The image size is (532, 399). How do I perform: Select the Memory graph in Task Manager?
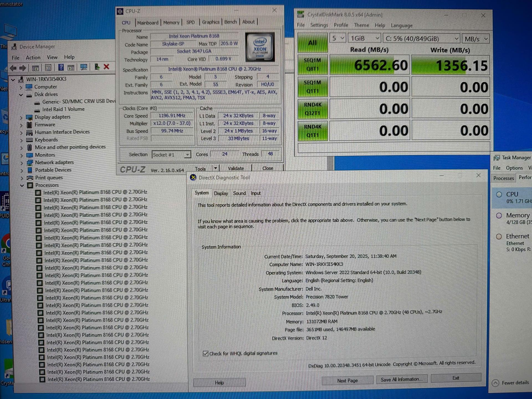[x=515, y=218]
